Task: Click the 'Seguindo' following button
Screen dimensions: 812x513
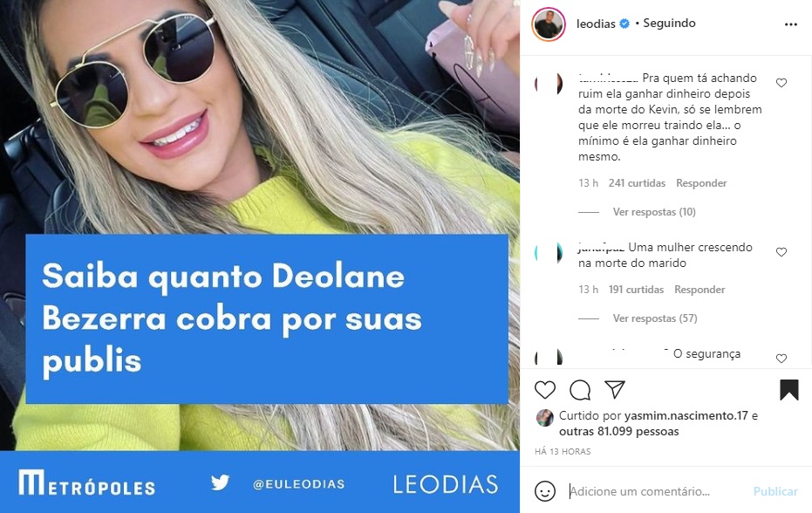Action: coord(669,24)
